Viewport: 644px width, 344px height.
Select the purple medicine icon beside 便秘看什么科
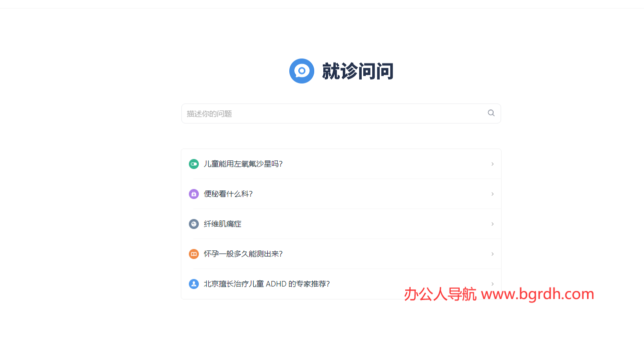pos(193,193)
